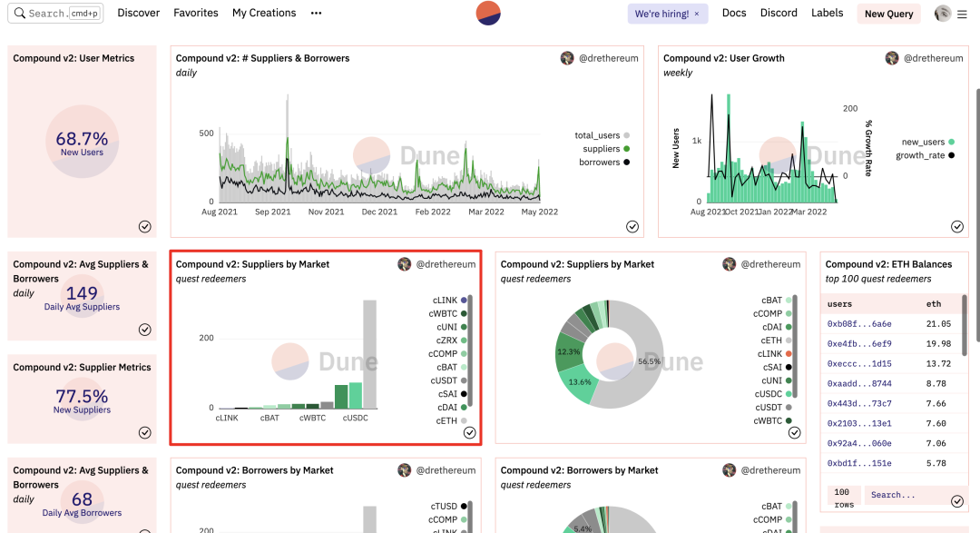The image size is (980, 533).
Task: Open @drethereum avatar on Borrowers donut chart
Action: coord(730,469)
